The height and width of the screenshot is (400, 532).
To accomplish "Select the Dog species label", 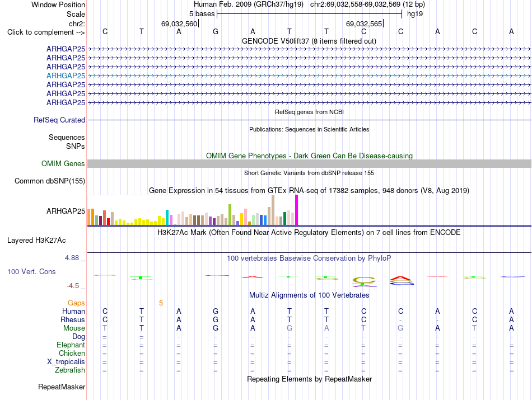I will click(79, 337).
